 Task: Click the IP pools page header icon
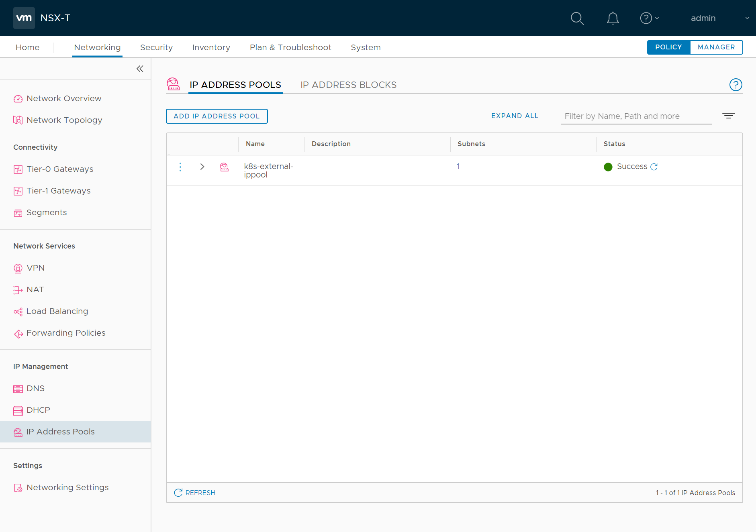(x=174, y=84)
